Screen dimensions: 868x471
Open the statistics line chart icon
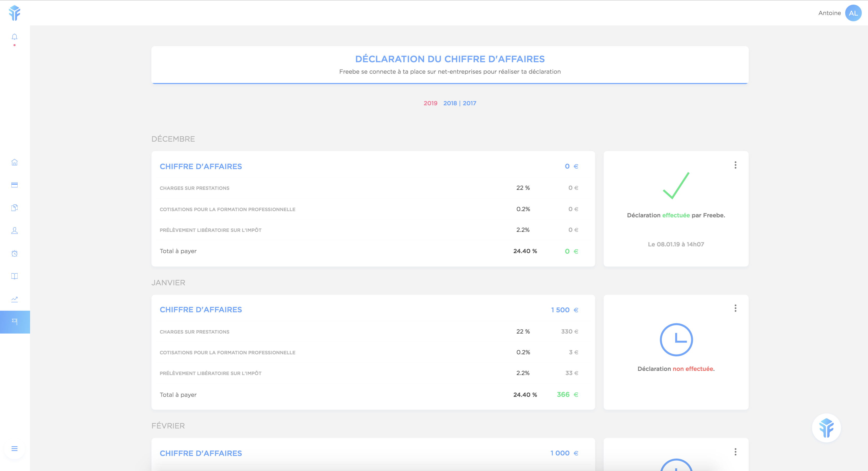(15, 299)
